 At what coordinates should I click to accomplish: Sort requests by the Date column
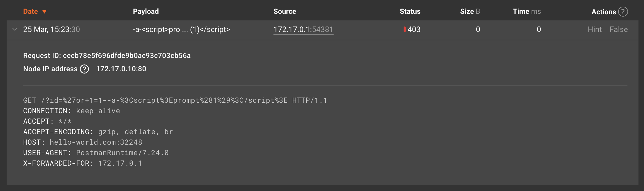[x=31, y=11]
